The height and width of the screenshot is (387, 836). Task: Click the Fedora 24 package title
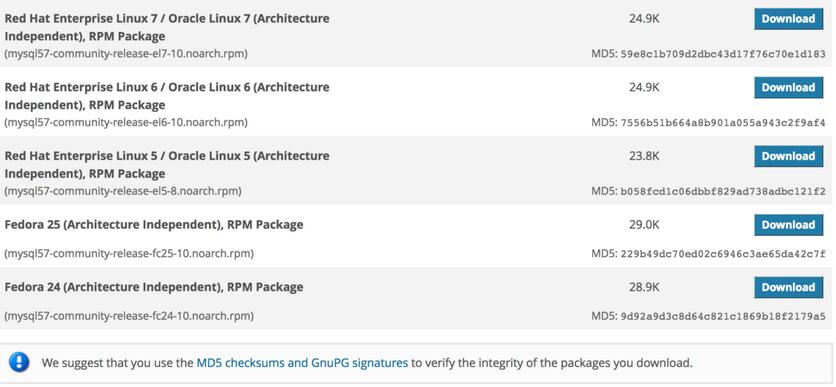coord(154,287)
